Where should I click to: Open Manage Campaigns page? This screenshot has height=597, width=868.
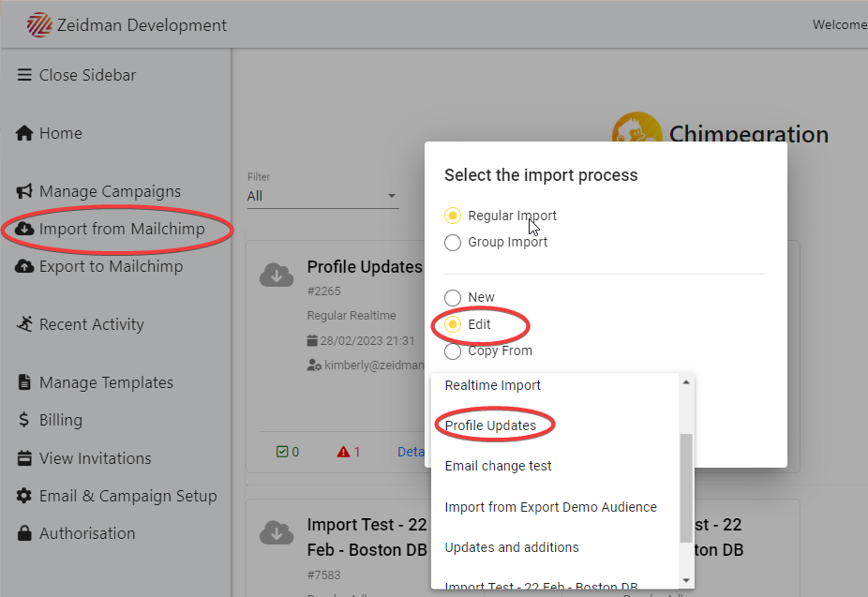pos(111,191)
